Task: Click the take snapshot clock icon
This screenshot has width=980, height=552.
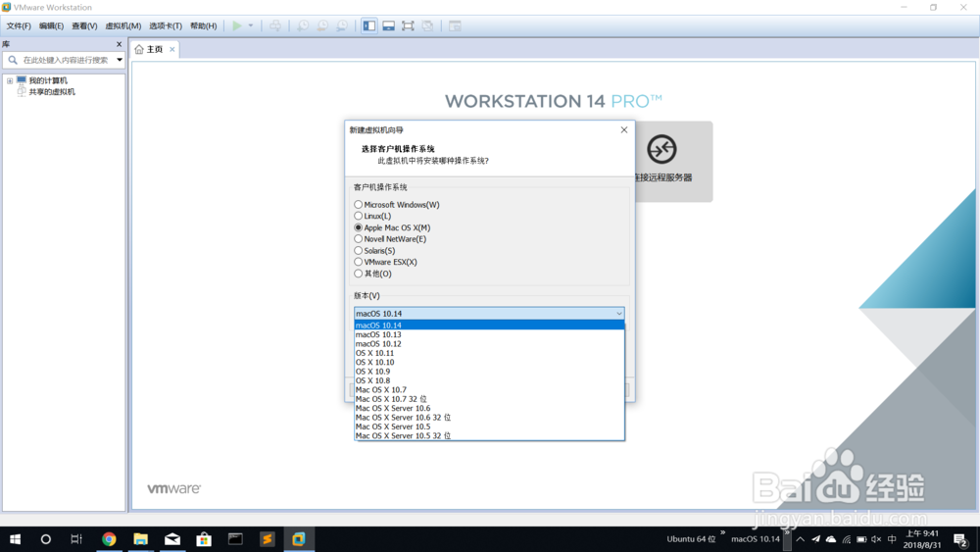Action: [x=303, y=25]
